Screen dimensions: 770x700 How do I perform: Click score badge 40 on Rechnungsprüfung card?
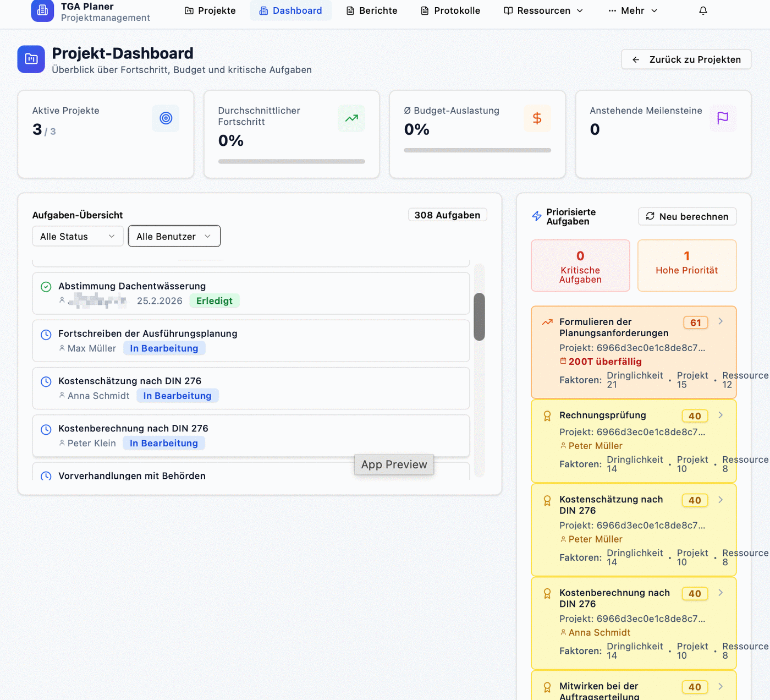click(695, 416)
